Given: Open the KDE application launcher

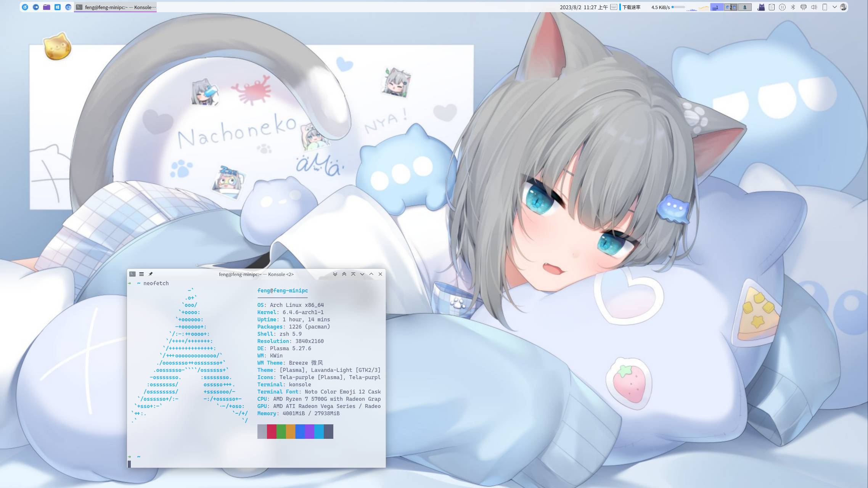Looking at the screenshot, I should click(25, 7).
